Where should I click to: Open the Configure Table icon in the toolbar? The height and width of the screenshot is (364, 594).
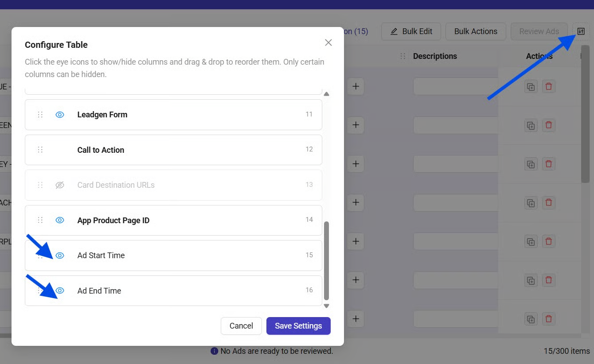(x=581, y=31)
